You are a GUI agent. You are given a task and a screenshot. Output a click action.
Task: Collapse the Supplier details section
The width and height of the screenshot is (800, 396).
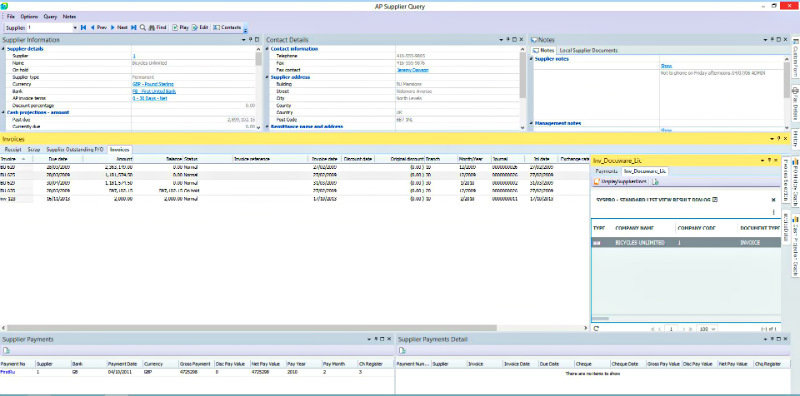pos(3,49)
